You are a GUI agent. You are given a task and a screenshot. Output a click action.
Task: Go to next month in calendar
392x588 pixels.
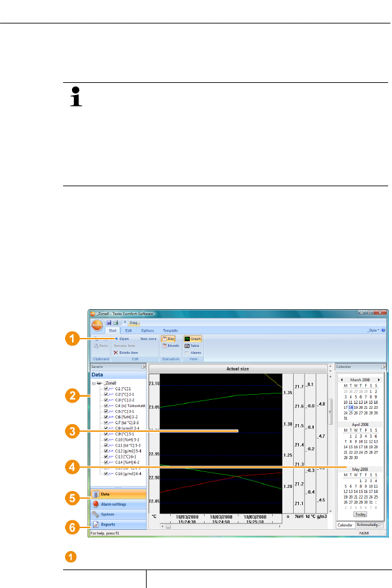[x=379, y=380]
